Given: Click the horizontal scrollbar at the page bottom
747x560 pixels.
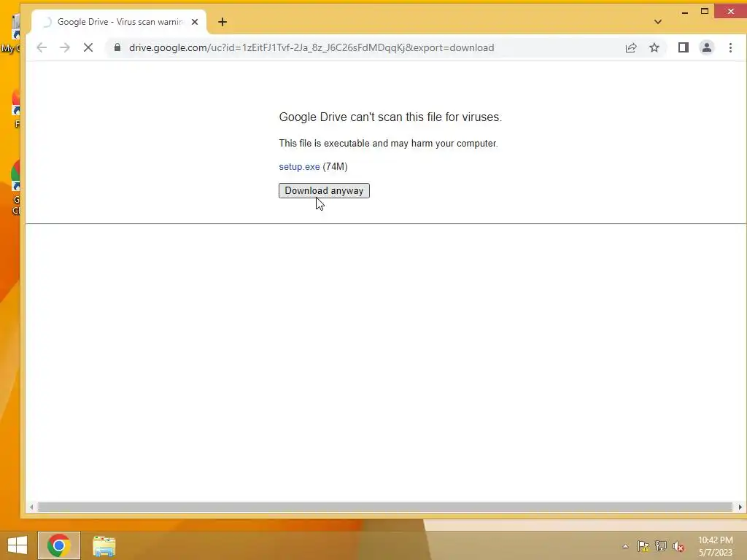Looking at the screenshot, I should pos(385,507).
